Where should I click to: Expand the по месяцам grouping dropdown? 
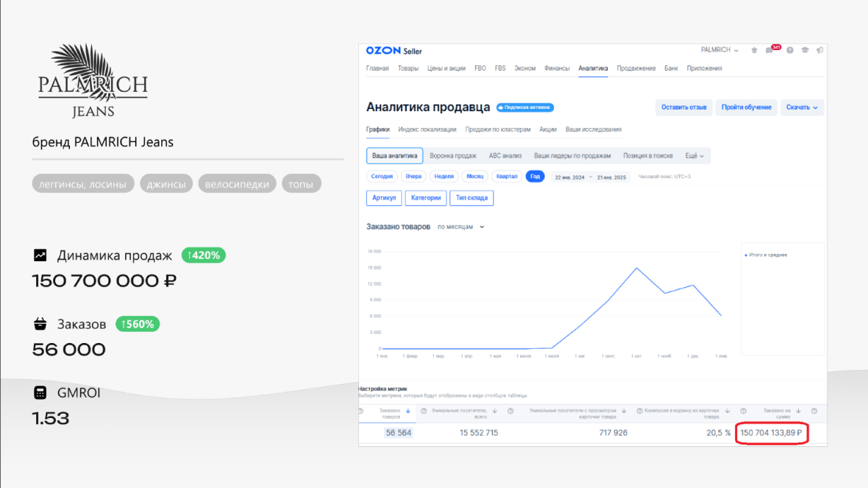(460, 227)
